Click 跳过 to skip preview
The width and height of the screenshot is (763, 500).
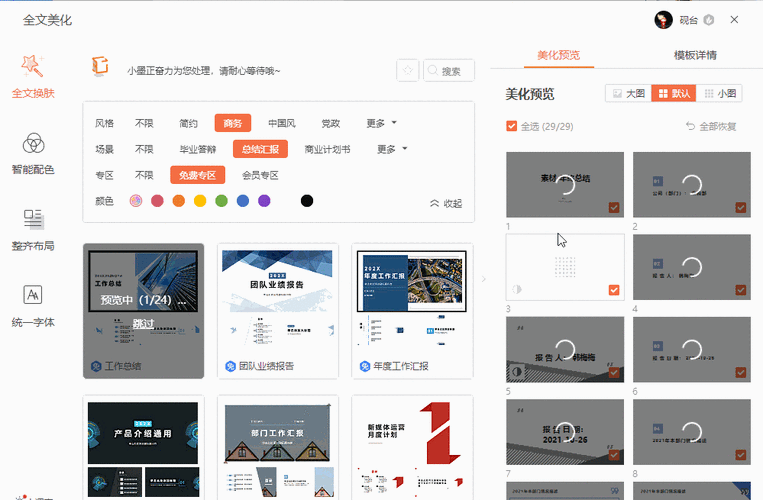[143, 323]
